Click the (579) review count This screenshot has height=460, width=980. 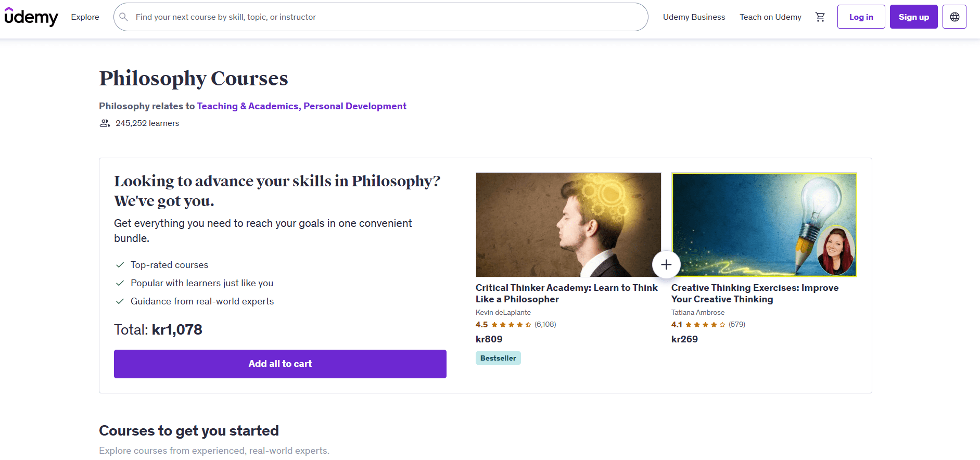click(737, 325)
